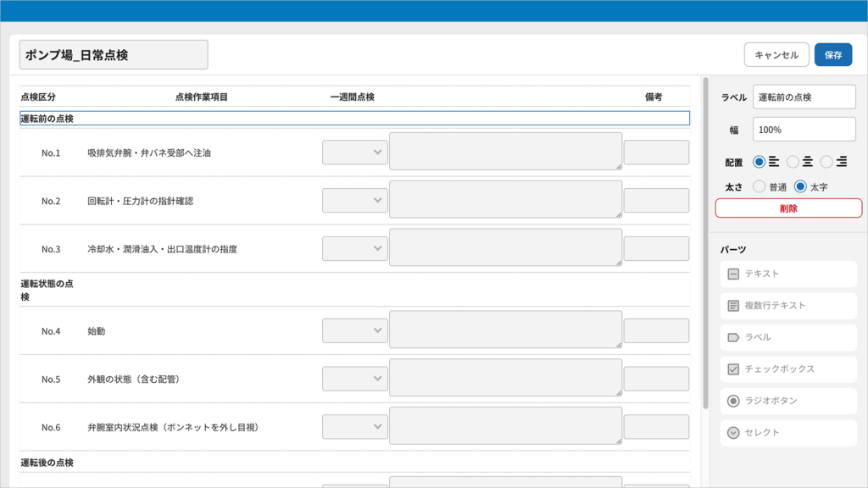Click the キャンセル button
868x488 pixels.
point(776,55)
